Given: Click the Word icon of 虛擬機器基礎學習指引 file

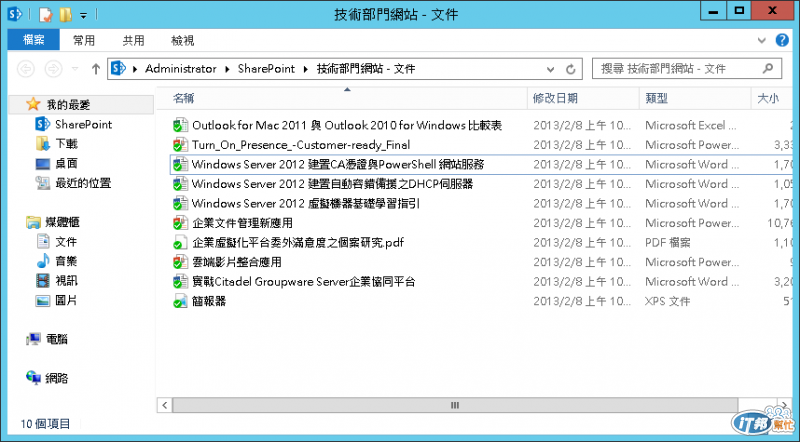Looking at the screenshot, I should pos(180,204).
